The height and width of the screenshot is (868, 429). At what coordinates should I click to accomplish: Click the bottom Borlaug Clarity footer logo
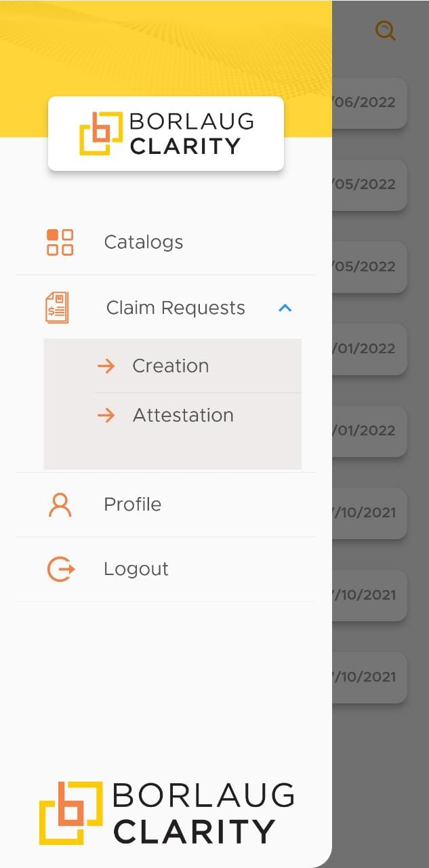tap(167, 812)
